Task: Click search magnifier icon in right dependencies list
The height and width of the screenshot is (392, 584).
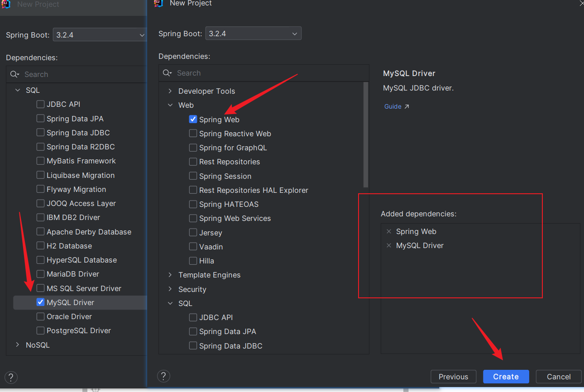Action: tap(167, 73)
